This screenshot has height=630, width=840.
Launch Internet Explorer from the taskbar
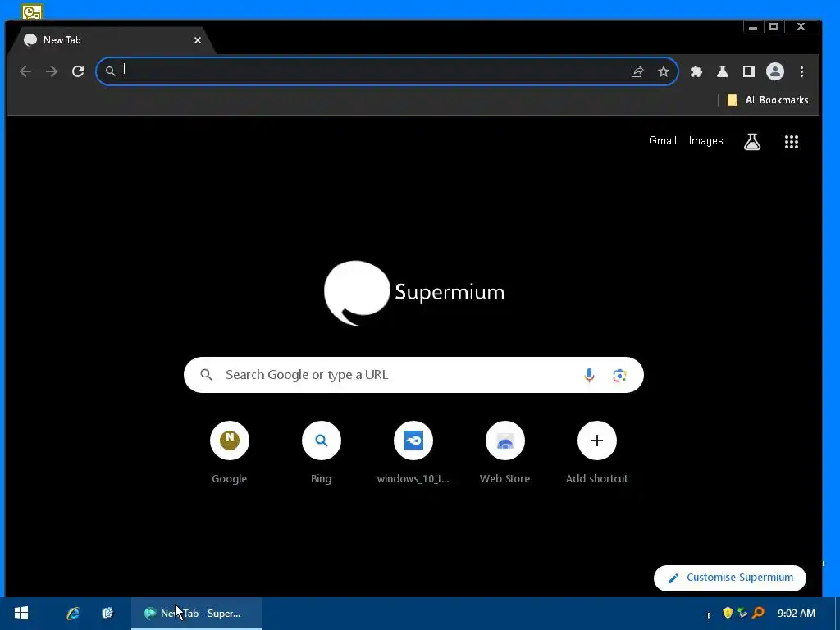coord(73,614)
